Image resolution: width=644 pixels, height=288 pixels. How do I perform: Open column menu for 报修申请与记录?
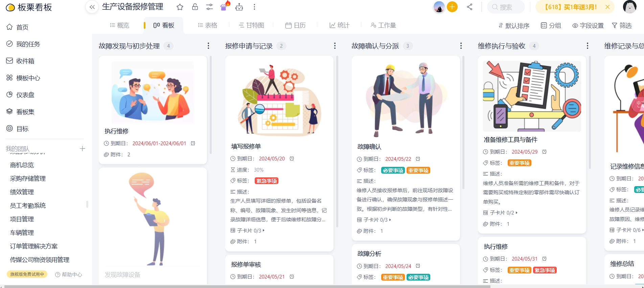(x=335, y=46)
